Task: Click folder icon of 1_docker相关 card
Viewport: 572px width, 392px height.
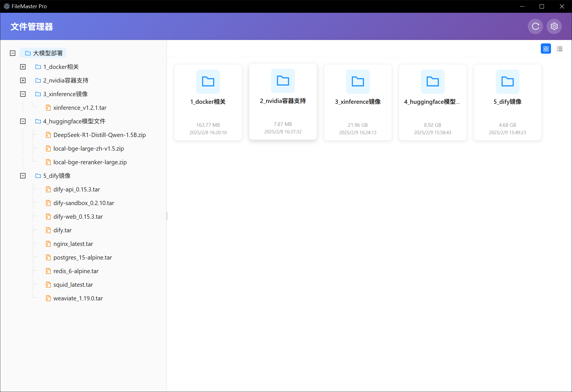Action: tap(208, 81)
